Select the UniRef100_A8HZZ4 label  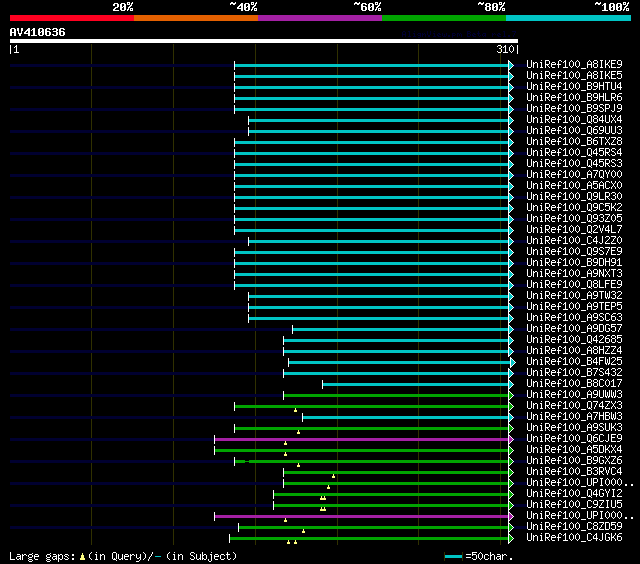pyautogui.click(x=574, y=351)
